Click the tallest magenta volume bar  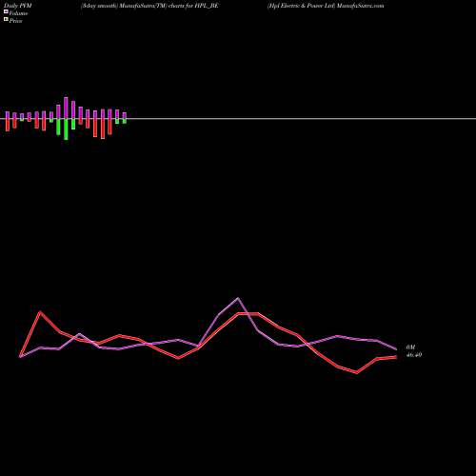(66, 108)
